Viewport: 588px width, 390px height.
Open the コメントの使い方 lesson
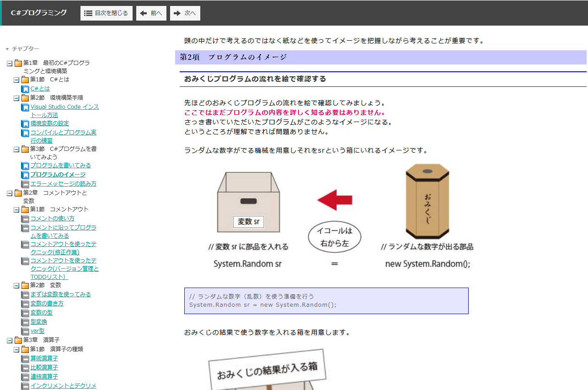53,219
